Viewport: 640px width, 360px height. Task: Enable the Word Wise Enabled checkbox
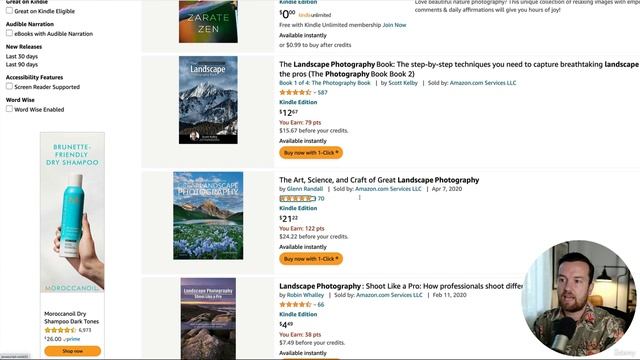tap(9, 109)
